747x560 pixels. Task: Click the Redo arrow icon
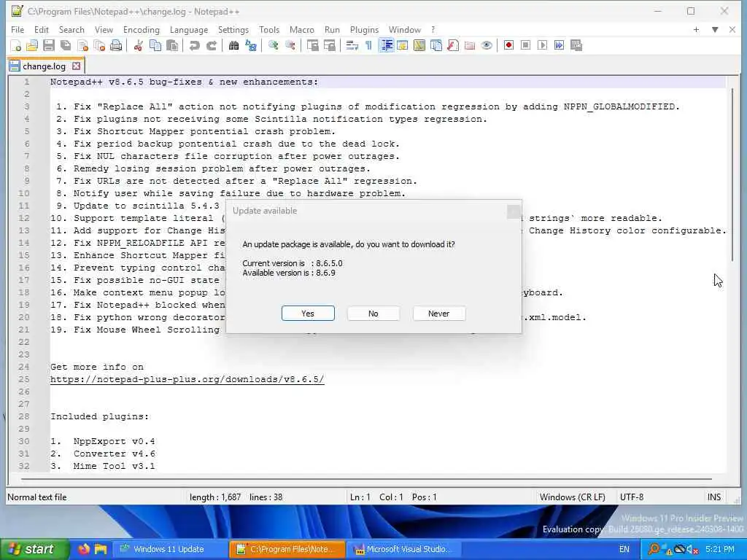pos(212,46)
